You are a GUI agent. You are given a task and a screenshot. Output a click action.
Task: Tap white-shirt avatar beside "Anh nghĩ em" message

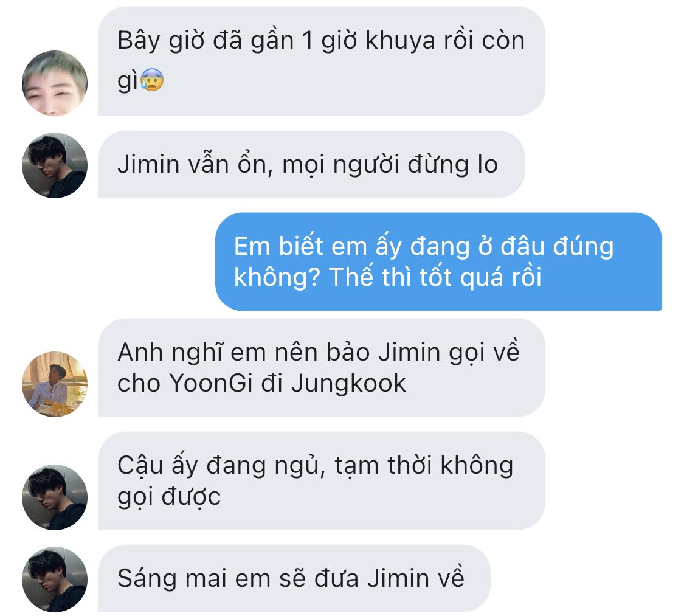[x=55, y=384]
